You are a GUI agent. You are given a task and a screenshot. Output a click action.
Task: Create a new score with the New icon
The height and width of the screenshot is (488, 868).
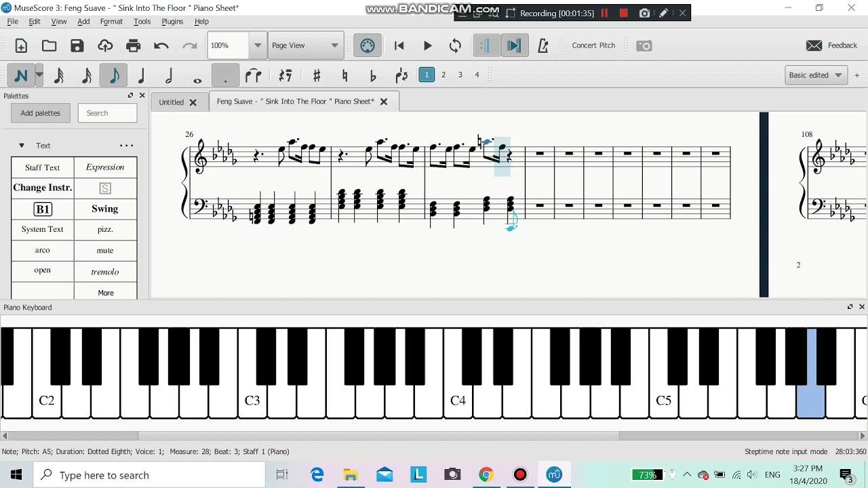pos(21,46)
